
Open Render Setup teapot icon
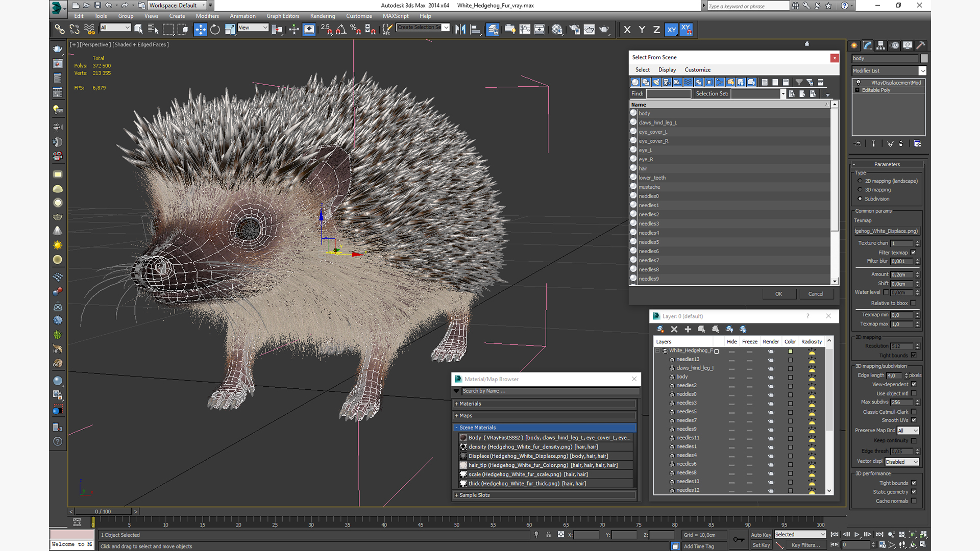pyautogui.click(x=574, y=29)
